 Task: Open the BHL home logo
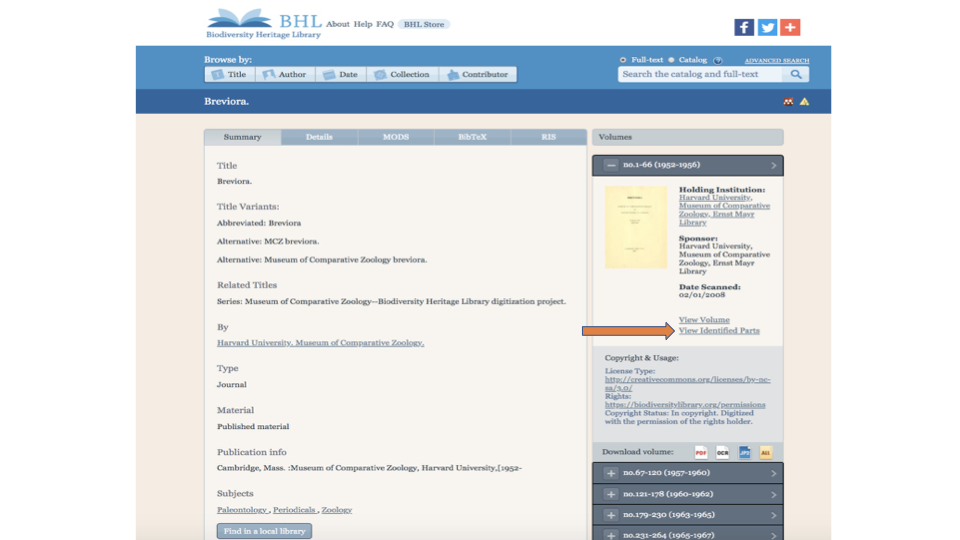point(264,24)
